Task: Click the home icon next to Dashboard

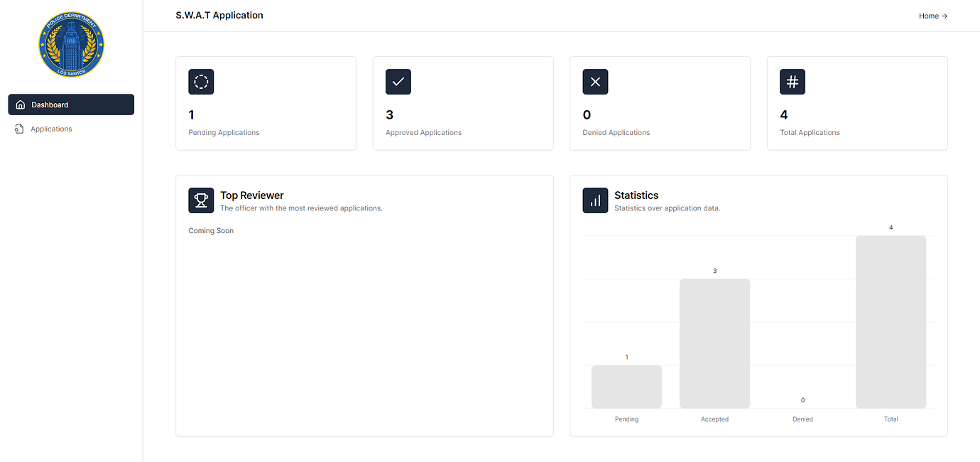Action: tap(20, 104)
